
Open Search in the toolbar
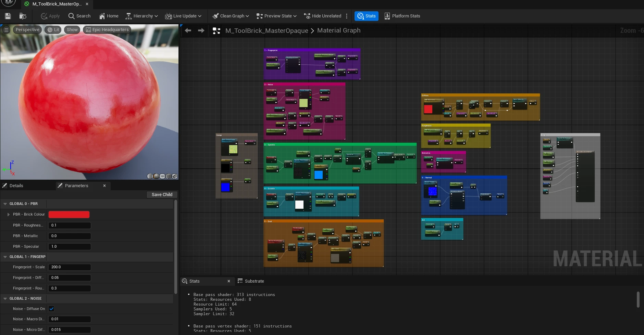click(x=79, y=16)
